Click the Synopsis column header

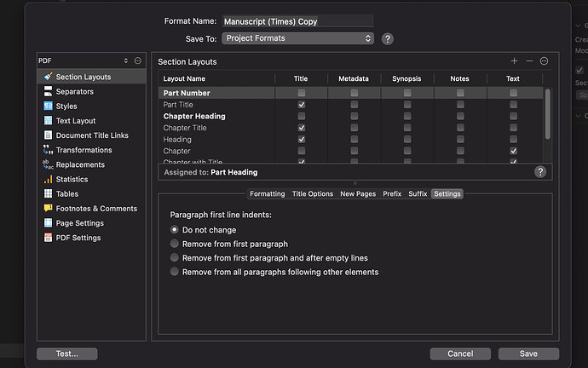(406, 78)
